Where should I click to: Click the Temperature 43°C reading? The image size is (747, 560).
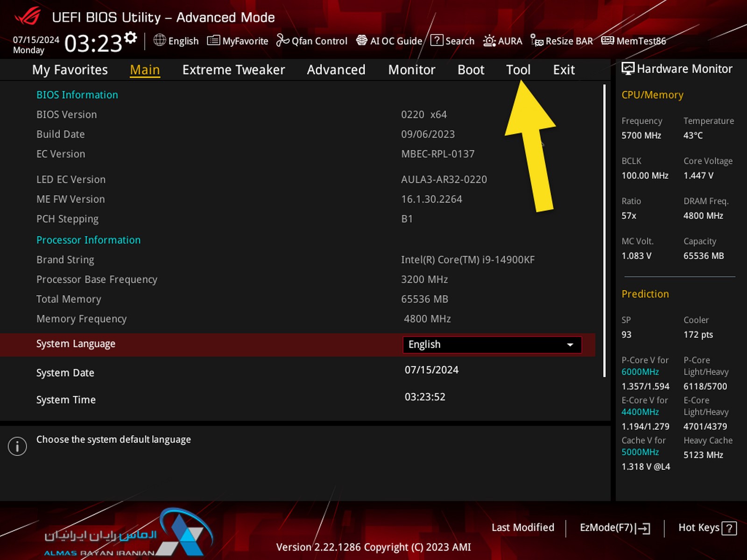[693, 136]
